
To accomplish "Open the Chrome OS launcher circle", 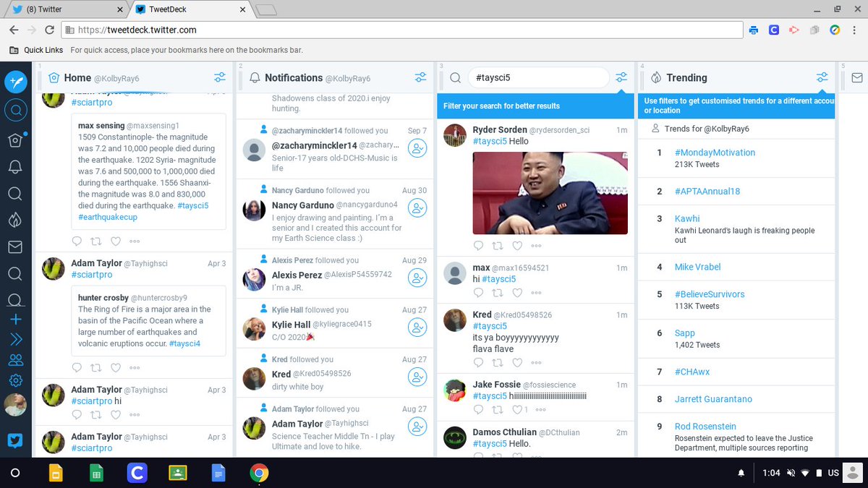I will pos(15,473).
